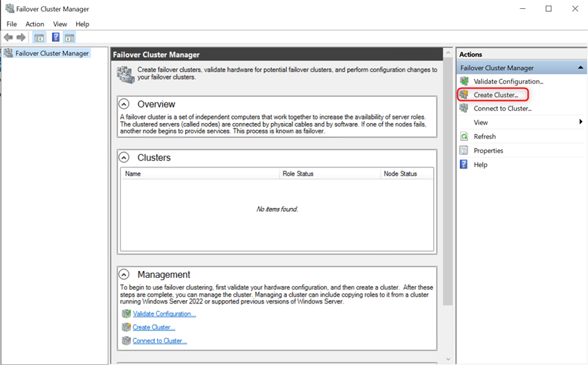The height and width of the screenshot is (365, 588).
Task: Open the blue Help toolbar icon
Action: tap(55, 37)
